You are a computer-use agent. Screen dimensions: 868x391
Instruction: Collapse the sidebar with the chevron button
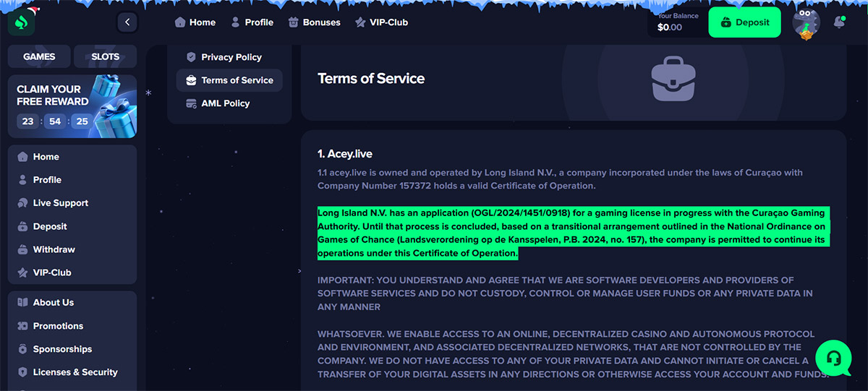point(127,22)
